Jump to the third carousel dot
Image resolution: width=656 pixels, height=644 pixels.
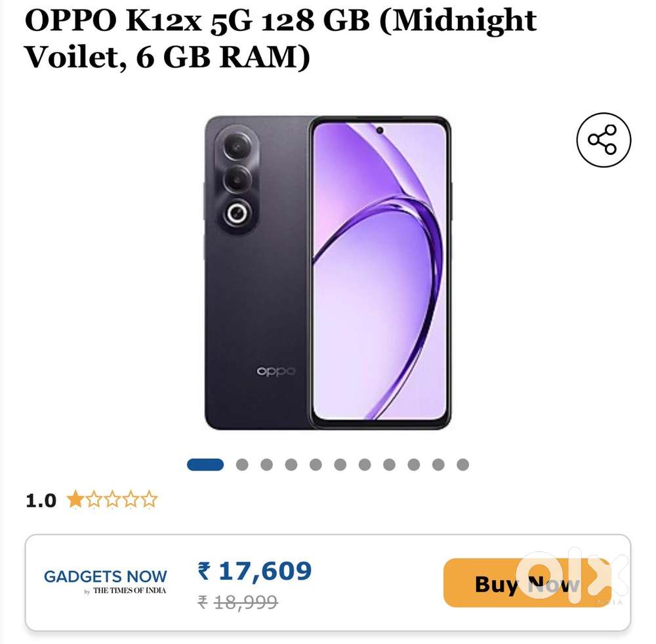(266, 465)
